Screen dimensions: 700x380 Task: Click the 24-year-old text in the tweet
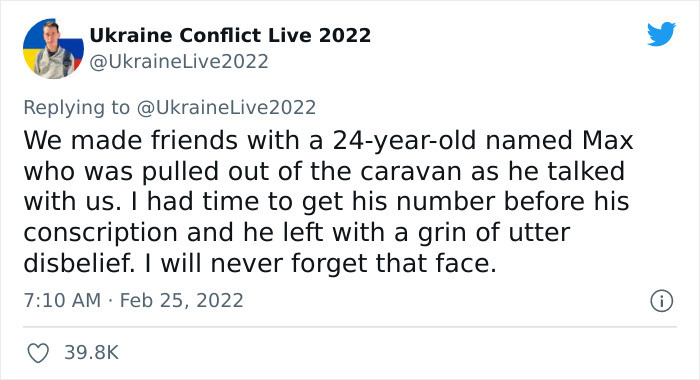404,141
